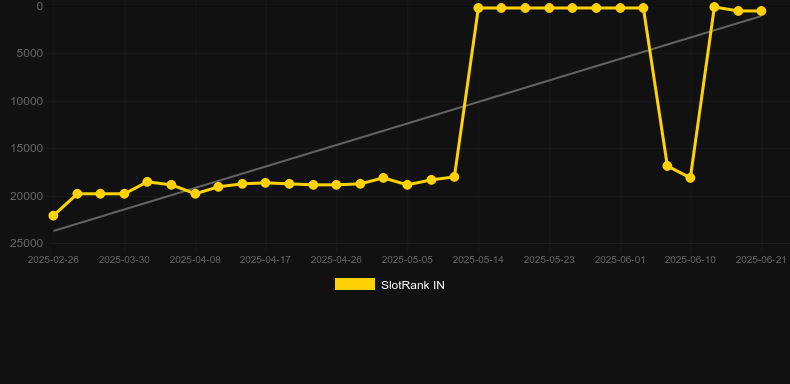The height and width of the screenshot is (384, 790).
Task: Click the data point at 2025-05-14
Action: pyautogui.click(x=478, y=8)
